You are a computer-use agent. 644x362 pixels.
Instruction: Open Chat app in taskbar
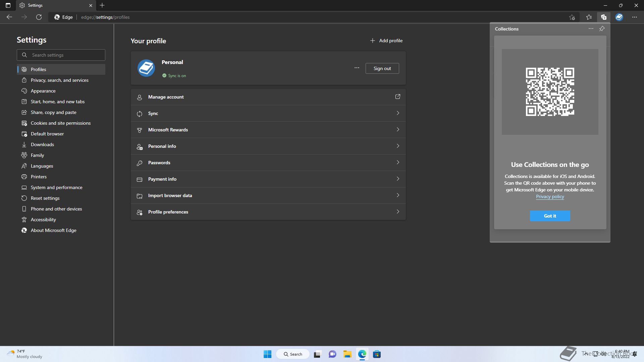(x=332, y=354)
